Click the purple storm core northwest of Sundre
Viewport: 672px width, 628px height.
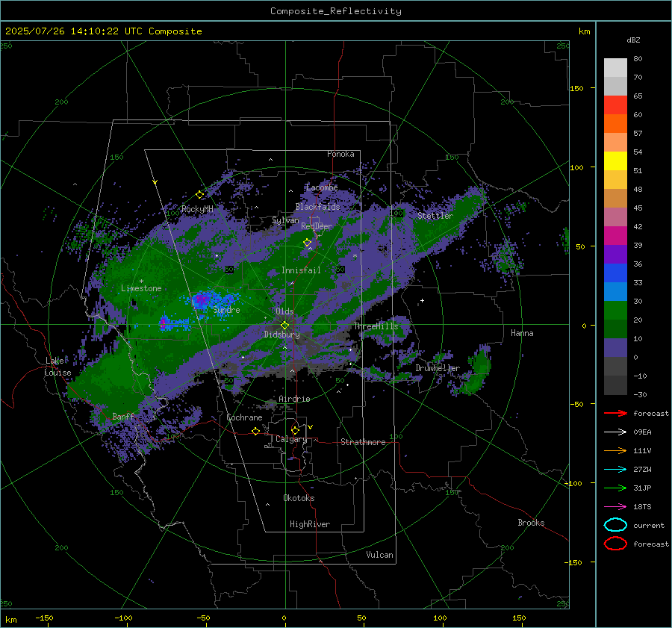point(201,299)
